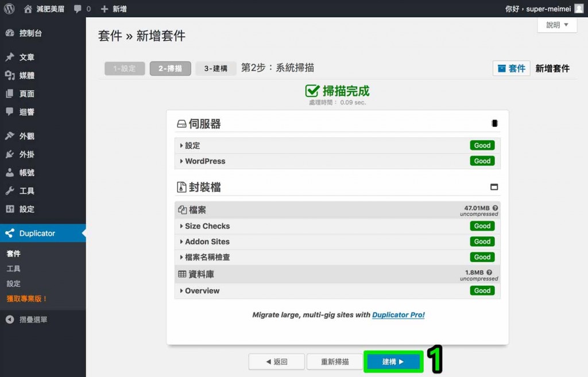Toggle the 伺服器 section collapse icon
The width and height of the screenshot is (588, 377).
tap(494, 123)
